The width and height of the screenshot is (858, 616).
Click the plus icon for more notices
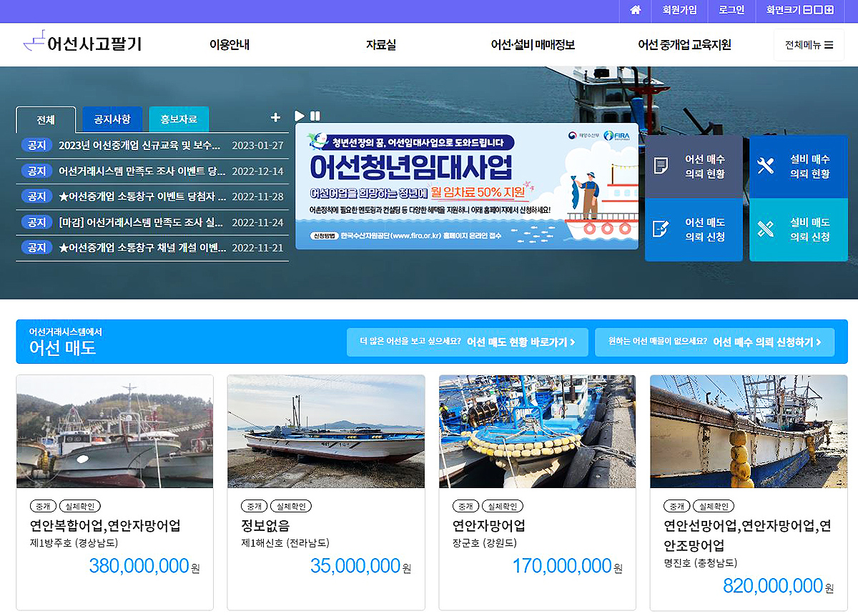(276, 117)
